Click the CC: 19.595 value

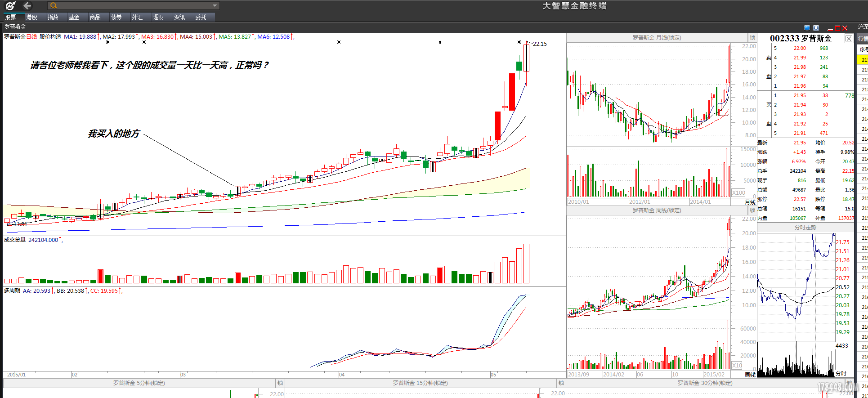104,291
